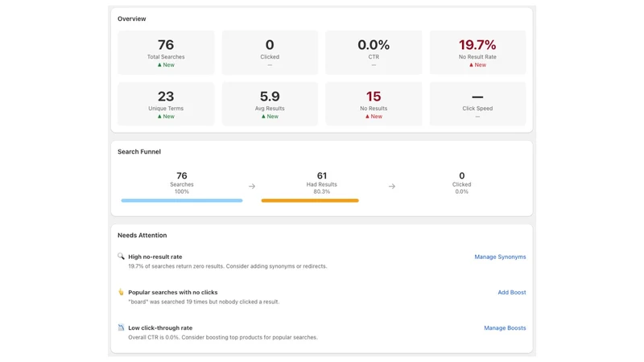Image resolution: width=644 pixels, height=362 pixels.
Task: Click the blue Searches funnel progress bar
Action: point(182,200)
